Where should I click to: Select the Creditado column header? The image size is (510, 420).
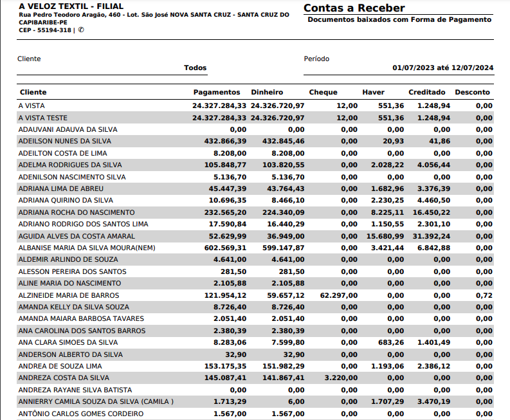pos(426,93)
